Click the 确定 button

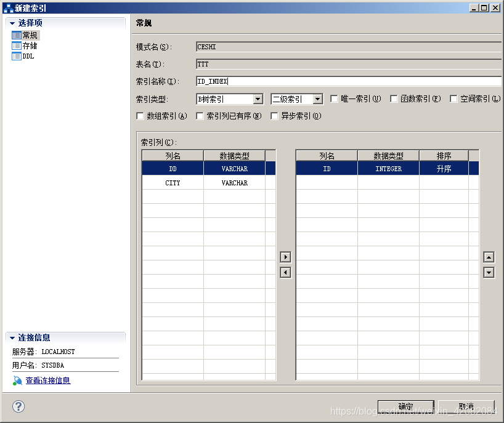405,406
